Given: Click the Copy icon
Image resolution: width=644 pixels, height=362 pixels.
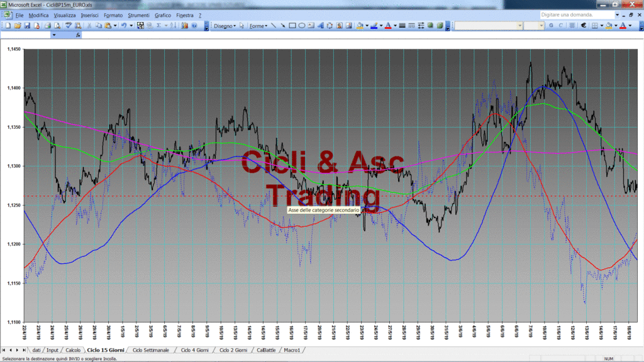Looking at the screenshot, I should pyautogui.click(x=99, y=26).
